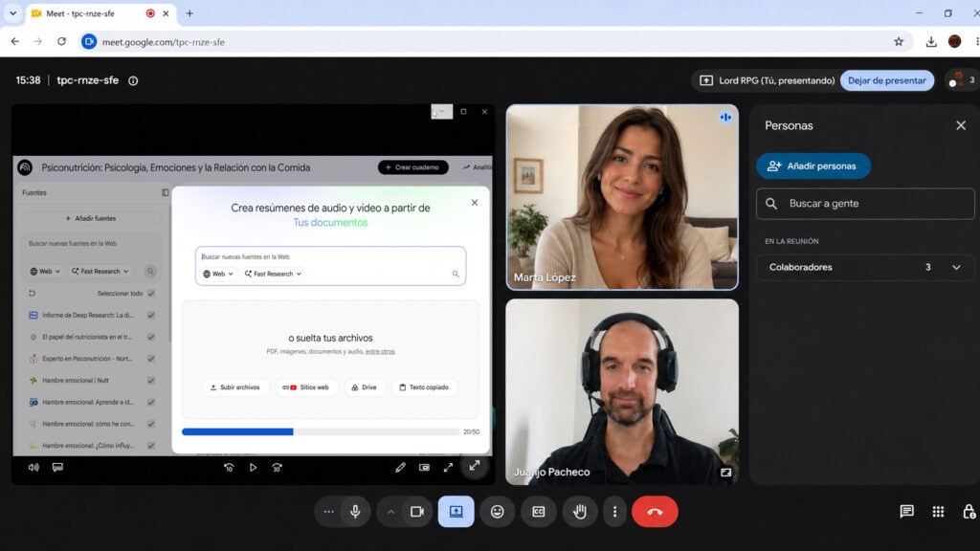This screenshot has width=980, height=551.
Task: Open sidebar Fast Research dropdown
Action: 100,271
